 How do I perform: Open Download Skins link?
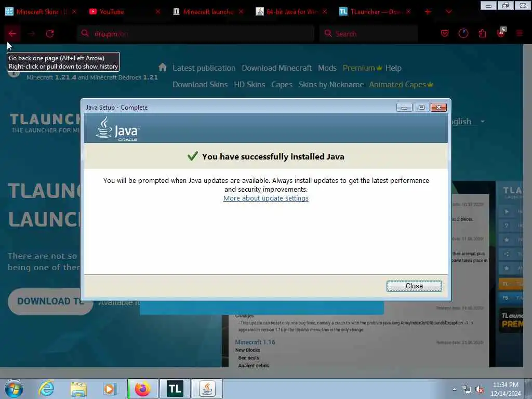[x=200, y=85]
